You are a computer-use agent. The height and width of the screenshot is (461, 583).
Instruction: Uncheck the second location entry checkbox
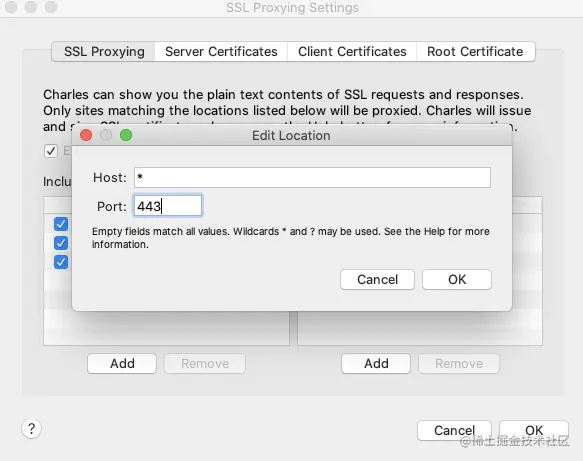[61, 243]
